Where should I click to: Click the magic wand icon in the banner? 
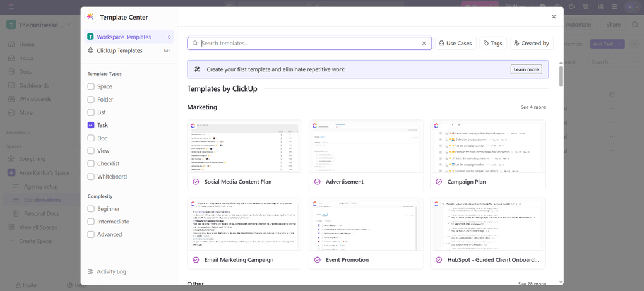[x=197, y=69]
